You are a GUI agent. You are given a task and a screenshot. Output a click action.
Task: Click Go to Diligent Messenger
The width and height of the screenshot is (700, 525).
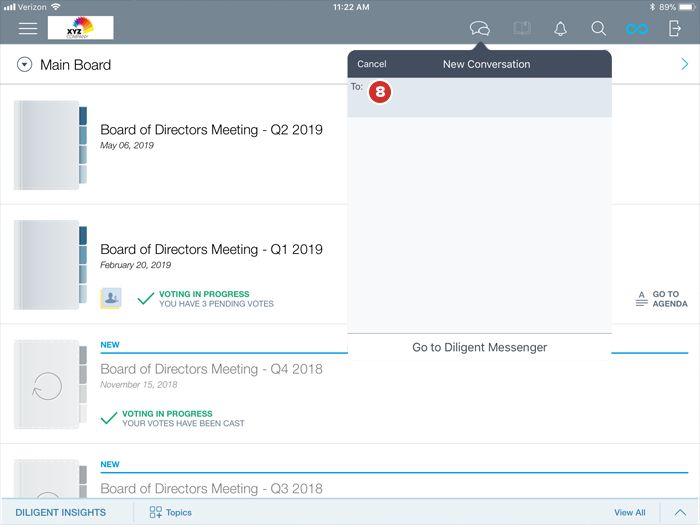point(479,347)
